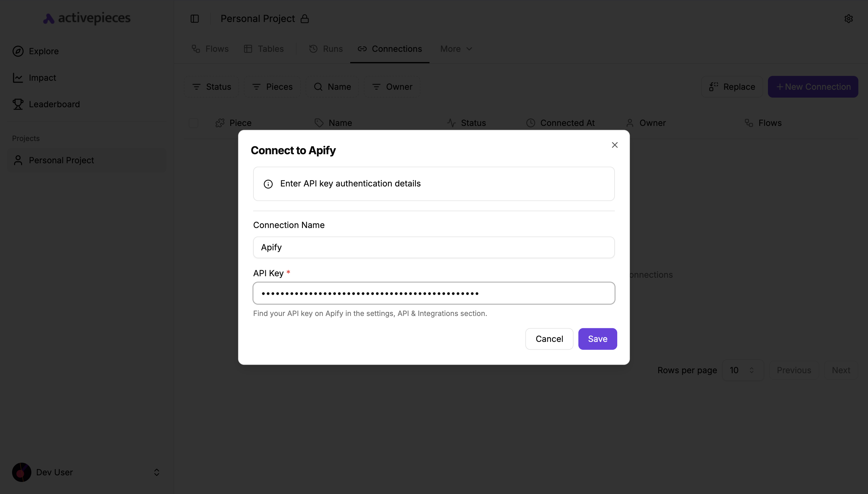The width and height of the screenshot is (868, 494).
Task: Collapse the sidebar using the panel toggle icon
Action: coord(194,19)
